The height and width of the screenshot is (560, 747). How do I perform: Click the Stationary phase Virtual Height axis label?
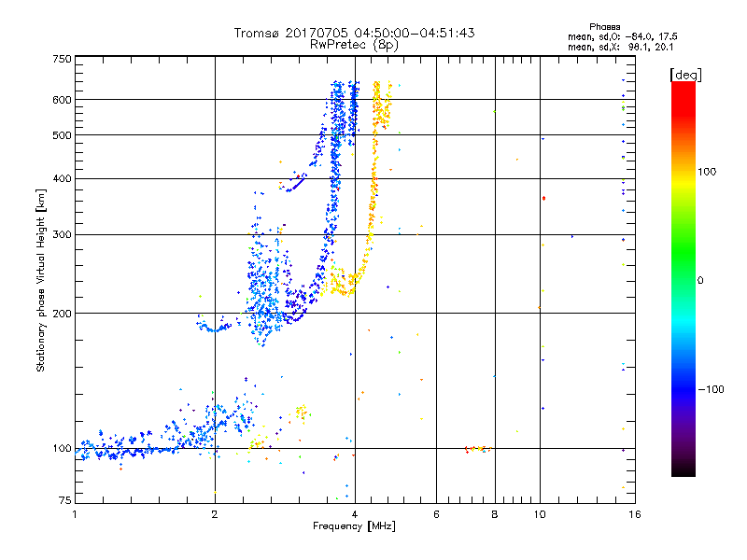tap(40, 281)
